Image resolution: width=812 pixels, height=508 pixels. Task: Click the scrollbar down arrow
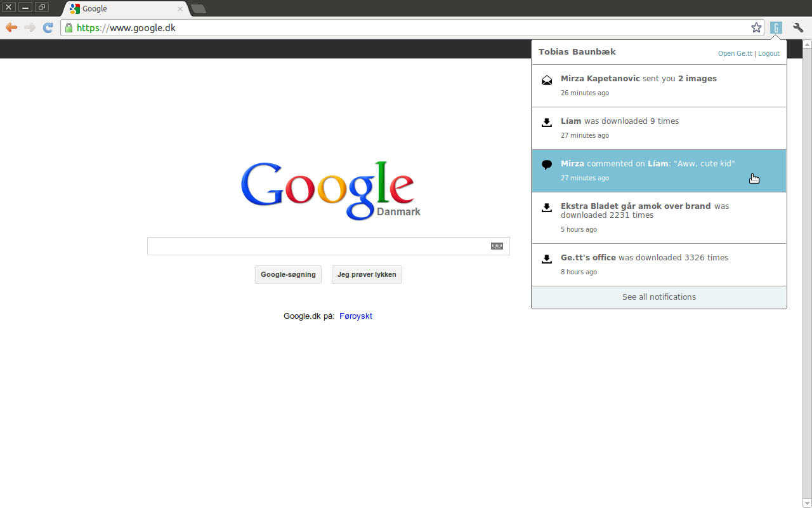point(807,504)
